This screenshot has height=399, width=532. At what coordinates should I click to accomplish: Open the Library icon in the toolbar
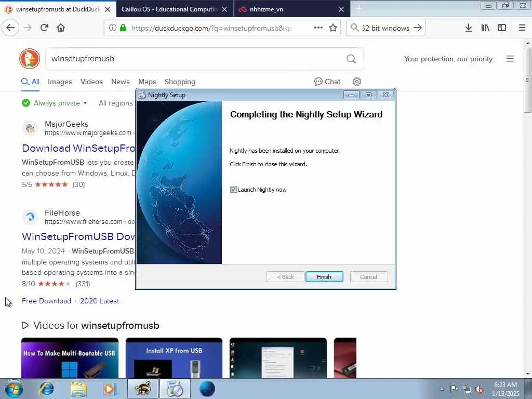485,28
